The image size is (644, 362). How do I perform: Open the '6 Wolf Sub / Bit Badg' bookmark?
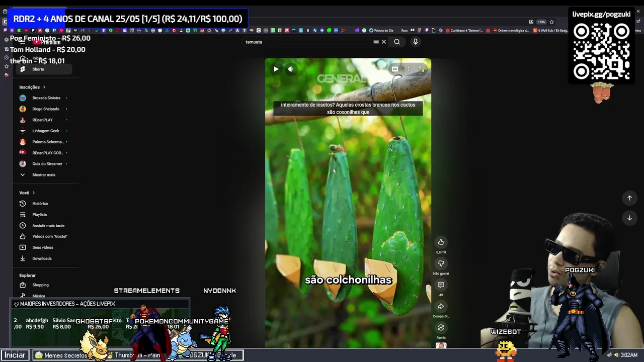click(x=551, y=30)
